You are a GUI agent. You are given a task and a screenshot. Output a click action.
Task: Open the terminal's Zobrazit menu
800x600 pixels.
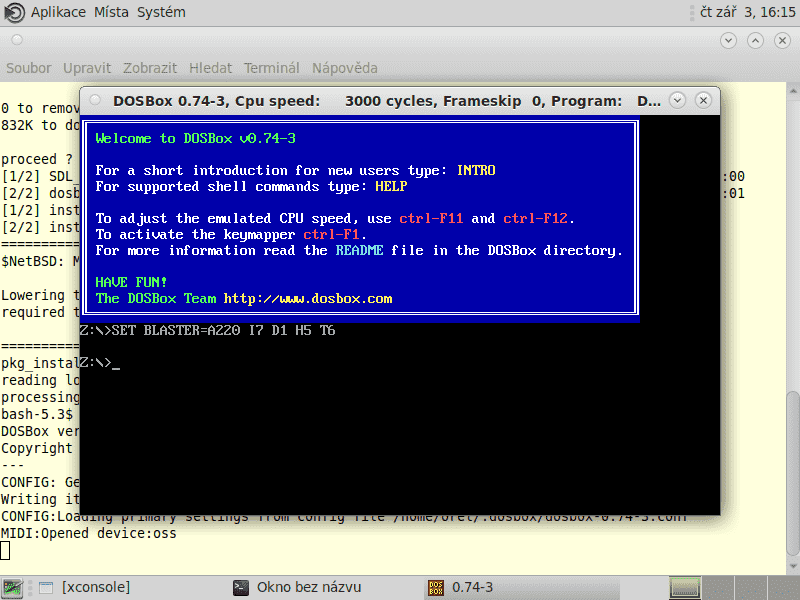(x=150, y=68)
